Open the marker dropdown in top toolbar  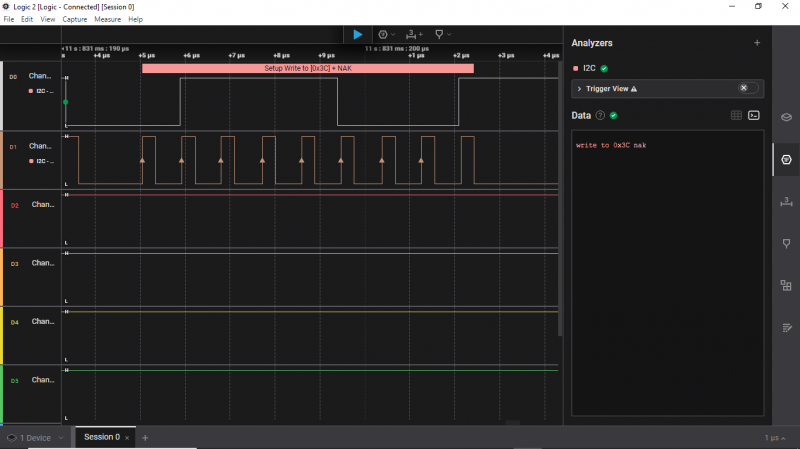pos(442,34)
